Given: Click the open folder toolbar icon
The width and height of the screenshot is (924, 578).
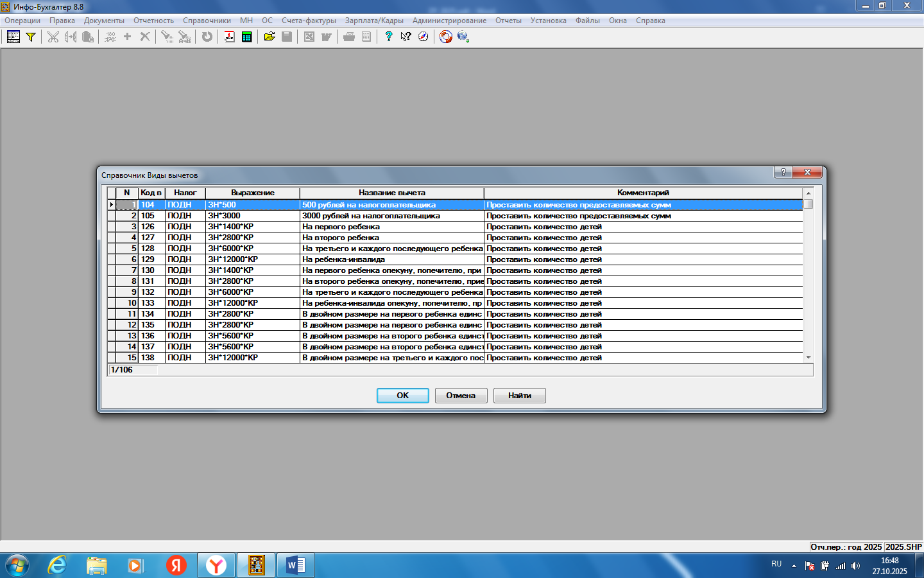Looking at the screenshot, I should [269, 37].
